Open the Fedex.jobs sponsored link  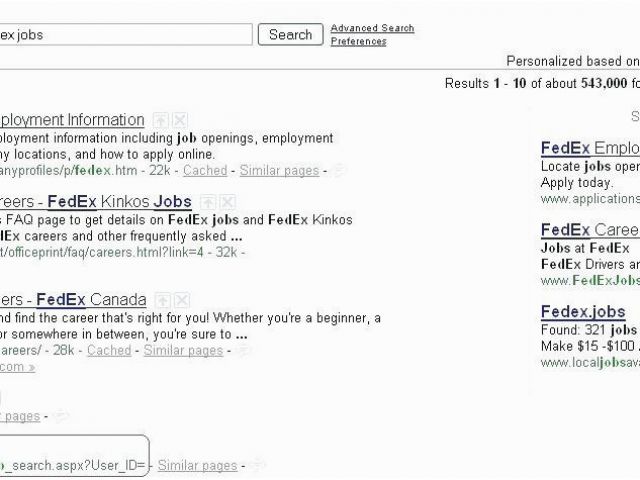point(583,312)
